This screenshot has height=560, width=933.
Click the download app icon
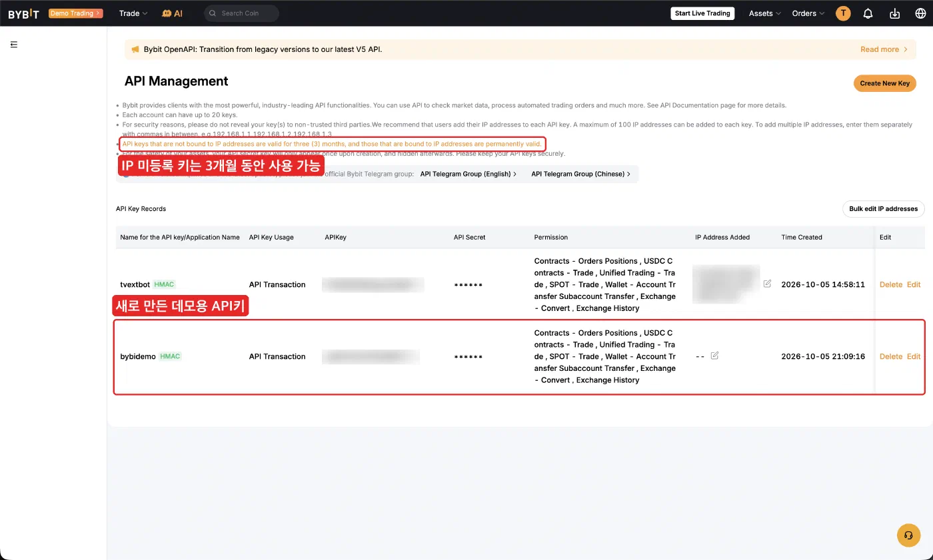pyautogui.click(x=894, y=13)
